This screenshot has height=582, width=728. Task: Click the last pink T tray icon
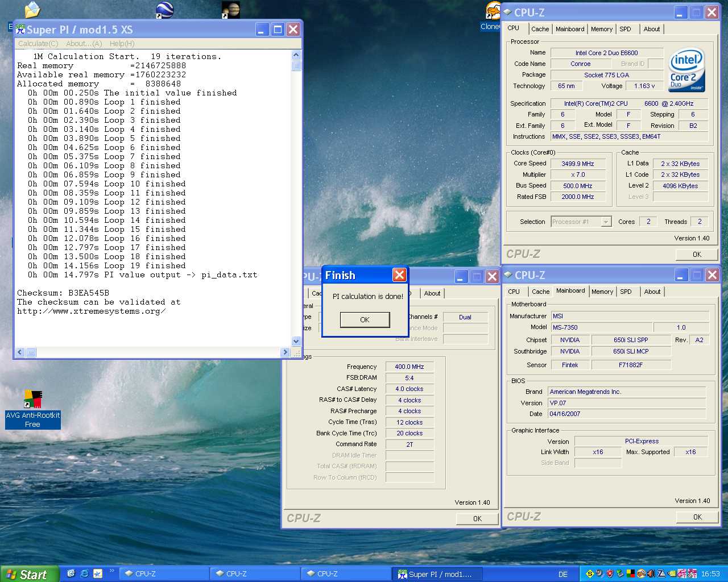[692, 573]
